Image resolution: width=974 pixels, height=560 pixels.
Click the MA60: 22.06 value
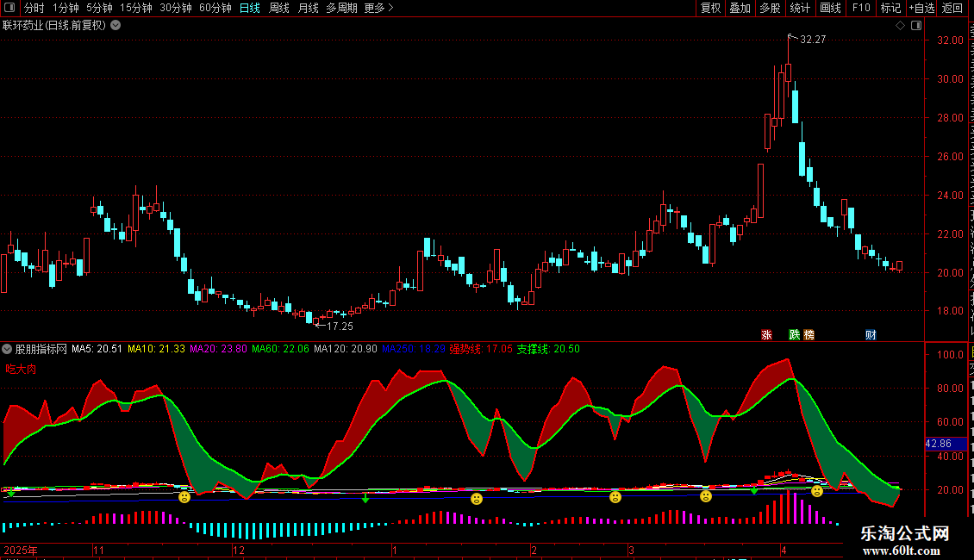pos(280,349)
